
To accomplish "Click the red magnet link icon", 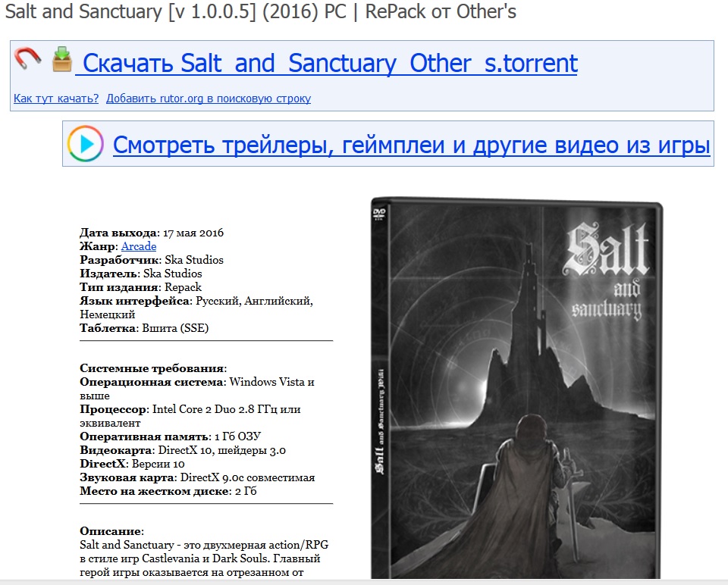I will pos(27,59).
